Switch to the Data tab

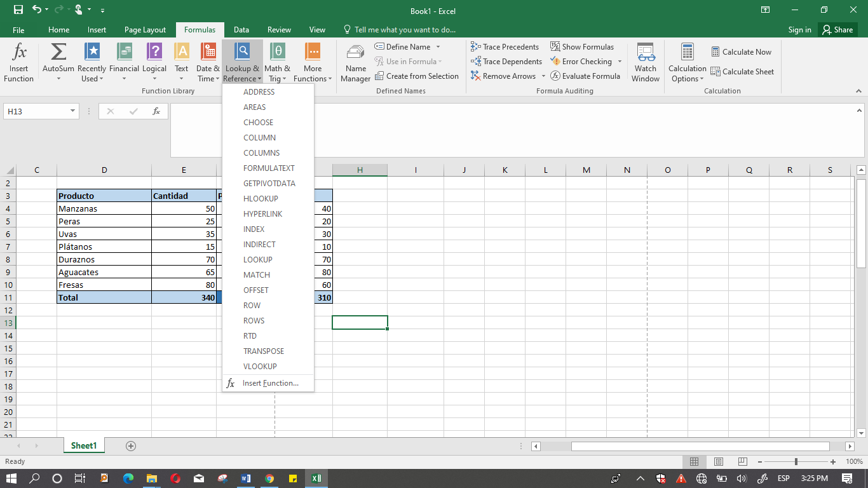241,29
